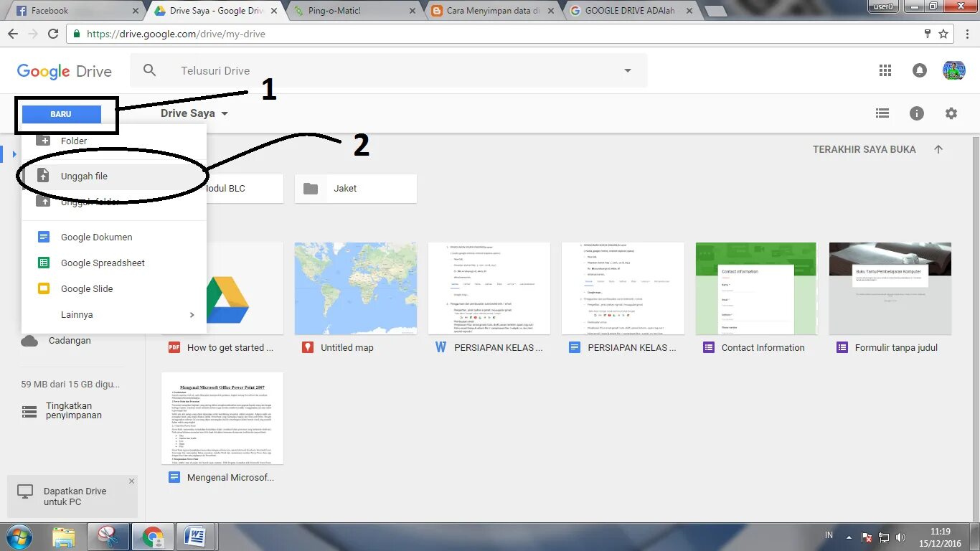Click the account profile picture
This screenshot has height=551, width=980.
tap(953, 70)
